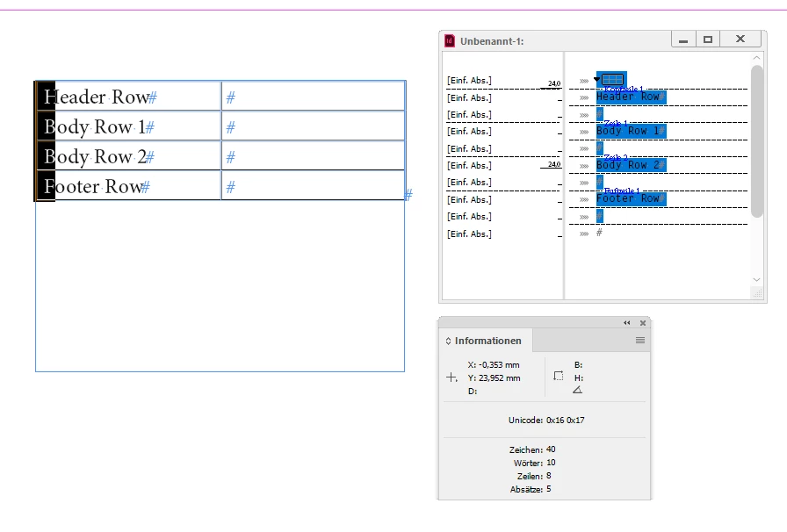Maximize the Unbenannt-1 story editor window
787x532 pixels.
coord(708,40)
